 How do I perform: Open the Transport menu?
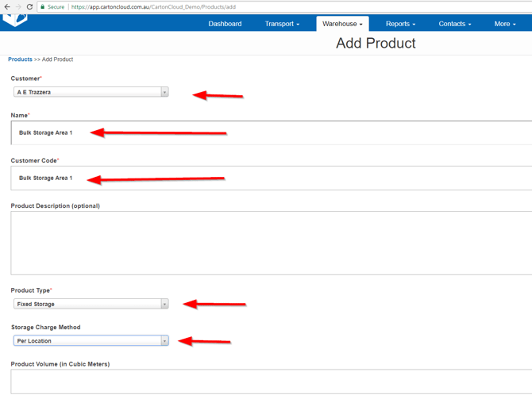point(282,24)
